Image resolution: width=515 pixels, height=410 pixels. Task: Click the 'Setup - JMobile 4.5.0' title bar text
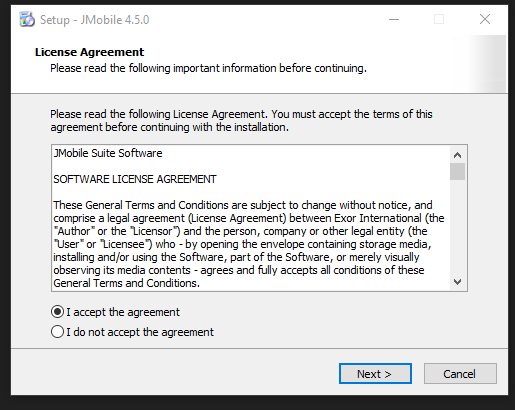point(95,20)
